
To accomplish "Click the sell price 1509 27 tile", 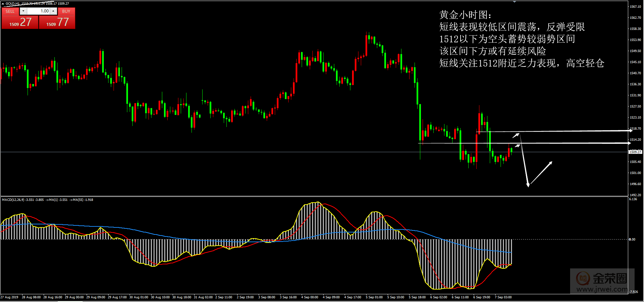I will pyautogui.click(x=20, y=22).
